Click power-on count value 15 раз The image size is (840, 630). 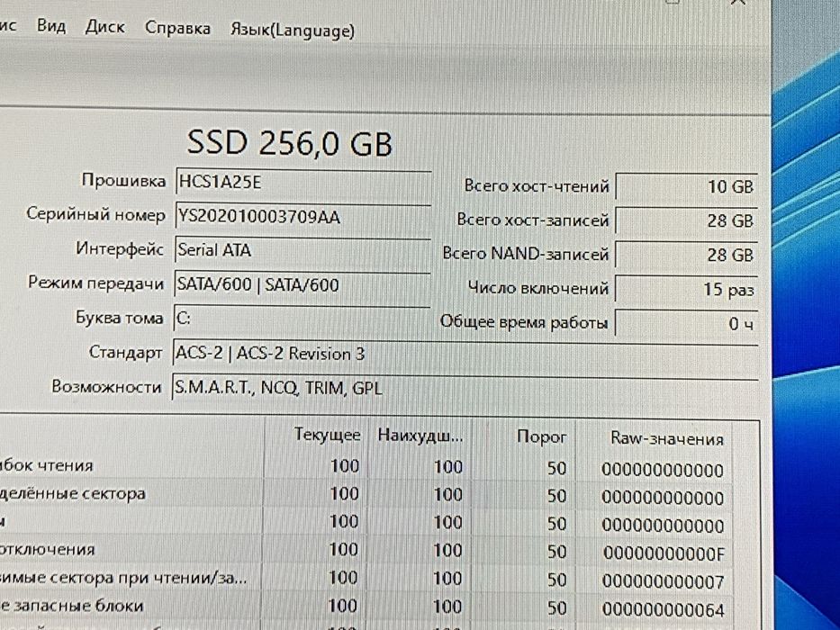[x=686, y=289]
